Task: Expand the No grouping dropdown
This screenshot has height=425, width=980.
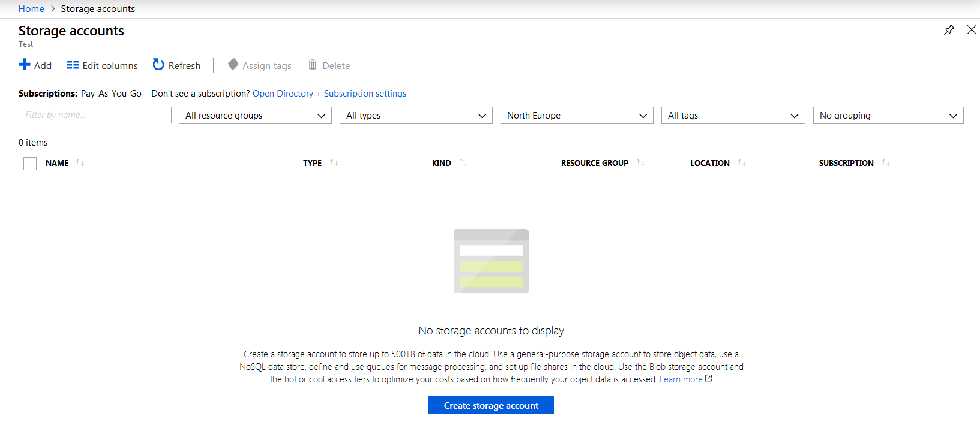Action: pyautogui.click(x=888, y=116)
